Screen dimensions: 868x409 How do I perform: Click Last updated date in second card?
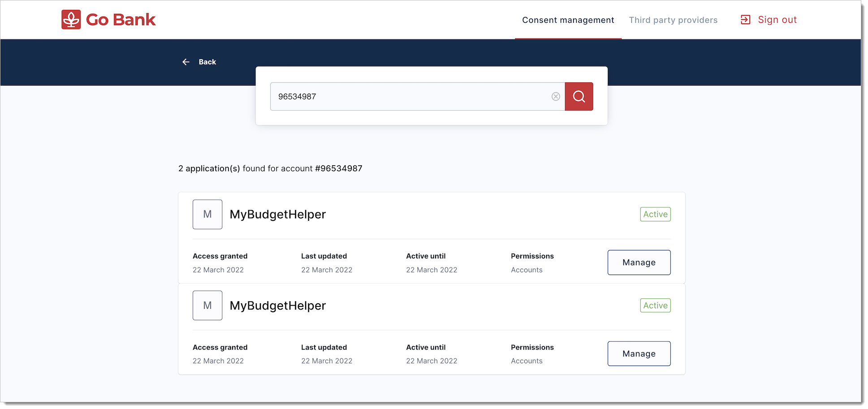click(327, 361)
